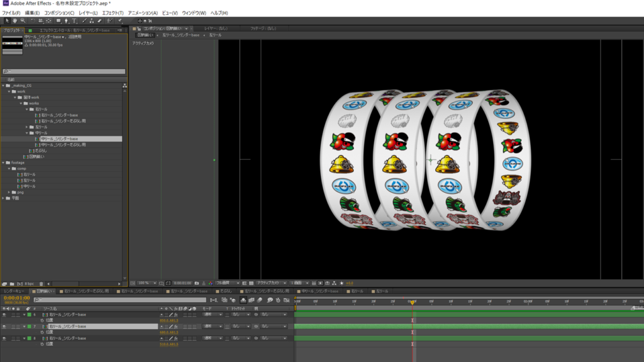Toggle position stopwatch on layer 6
The height and width of the screenshot is (362, 644).
pyautogui.click(x=42, y=320)
